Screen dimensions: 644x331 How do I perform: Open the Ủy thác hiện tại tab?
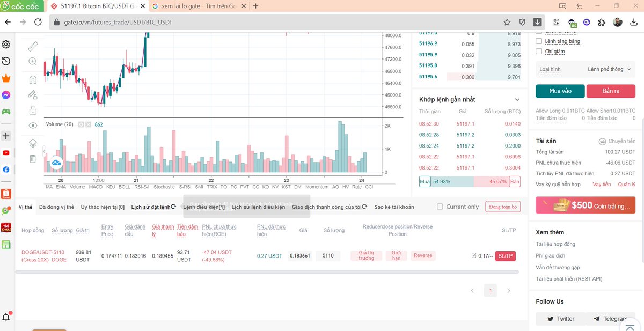tap(103, 207)
